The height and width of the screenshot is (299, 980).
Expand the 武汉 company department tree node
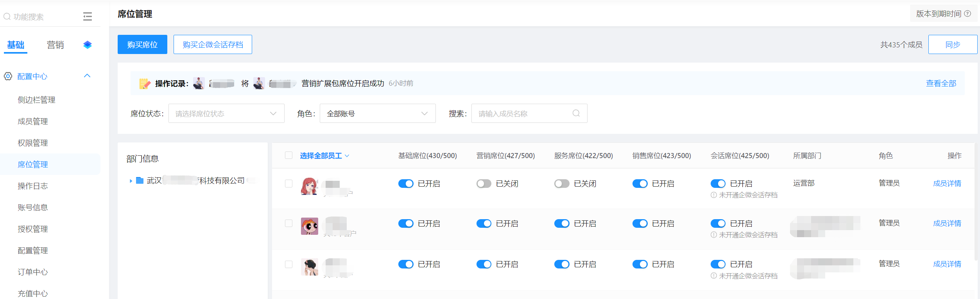point(131,181)
